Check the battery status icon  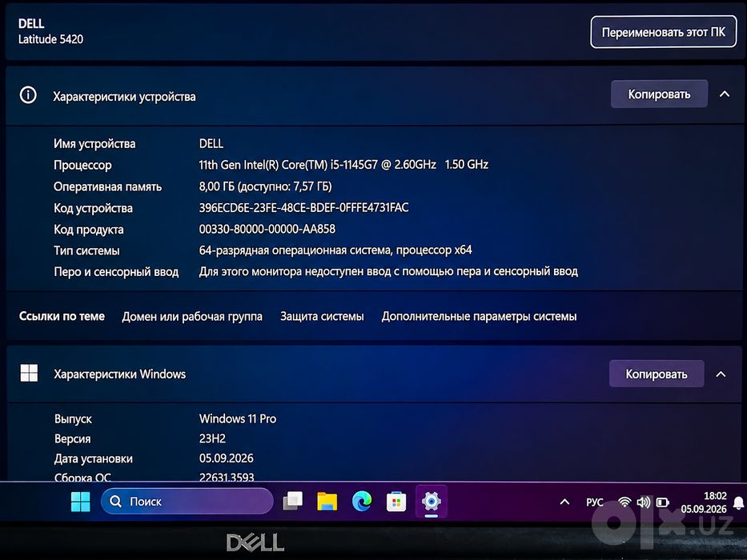pyautogui.click(x=662, y=502)
